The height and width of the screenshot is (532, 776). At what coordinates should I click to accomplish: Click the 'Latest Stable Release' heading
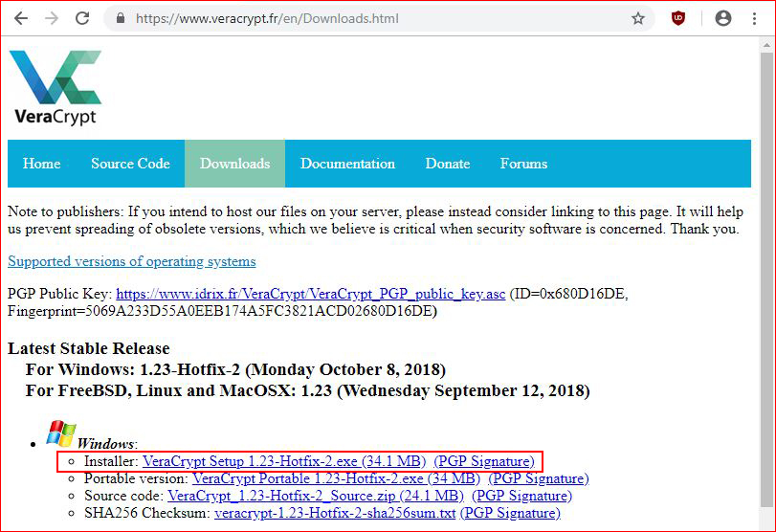coord(89,348)
